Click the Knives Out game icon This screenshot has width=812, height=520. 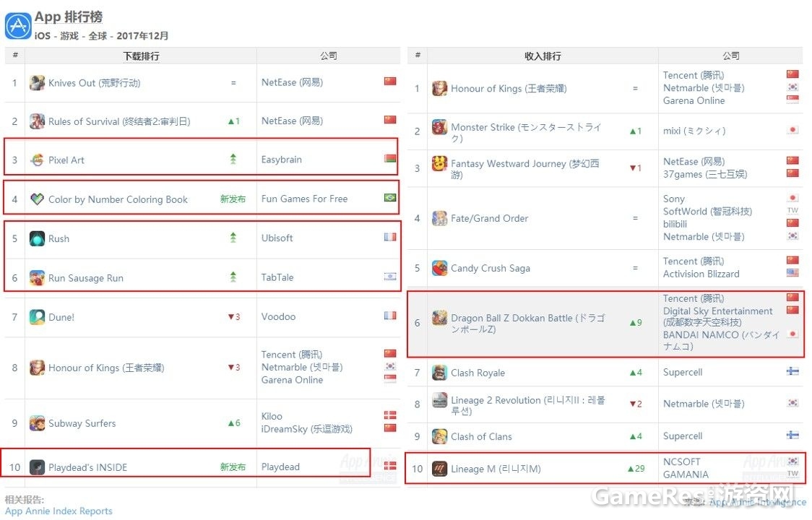click(x=37, y=83)
